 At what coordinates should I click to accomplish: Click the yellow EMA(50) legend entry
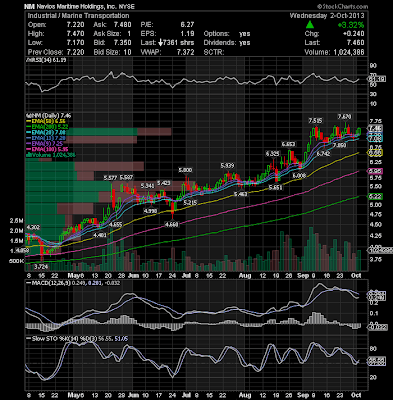(x=46, y=121)
